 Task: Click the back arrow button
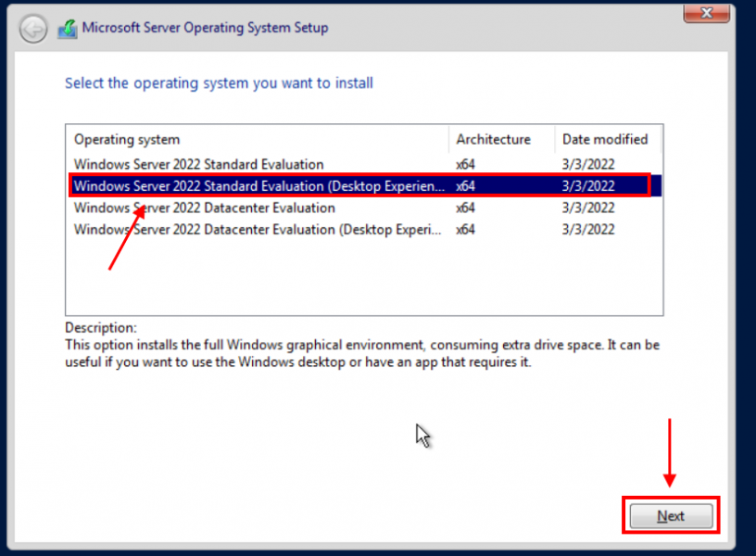coord(33,29)
